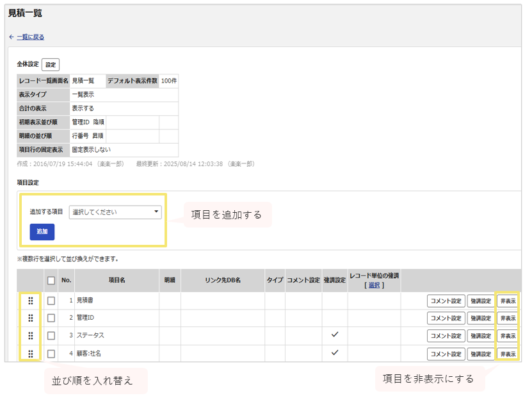Open 強調設定 for 見積書 row
The height and width of the screenshot is (398, 532).
481,301
